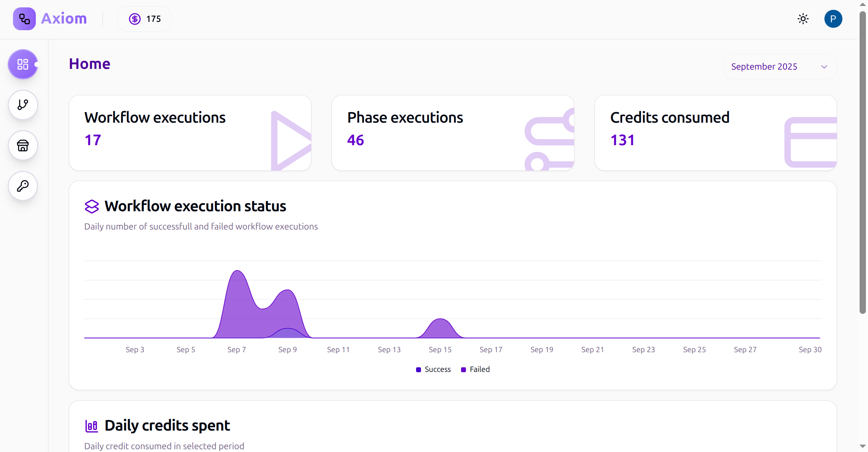Open the marketplace store sidebar icon
The image size is (868, 452).
23,145
